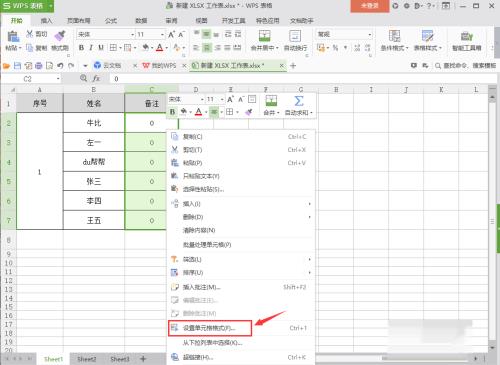Click the formula bar input showing 0
This screenshot has height=365, width=500.
pyautogui.click(x=302, y=79)
